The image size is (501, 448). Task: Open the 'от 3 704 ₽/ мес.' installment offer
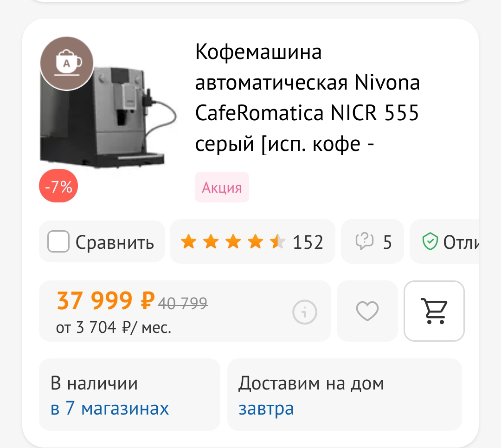pyautogui.click(x=114, y=327)
